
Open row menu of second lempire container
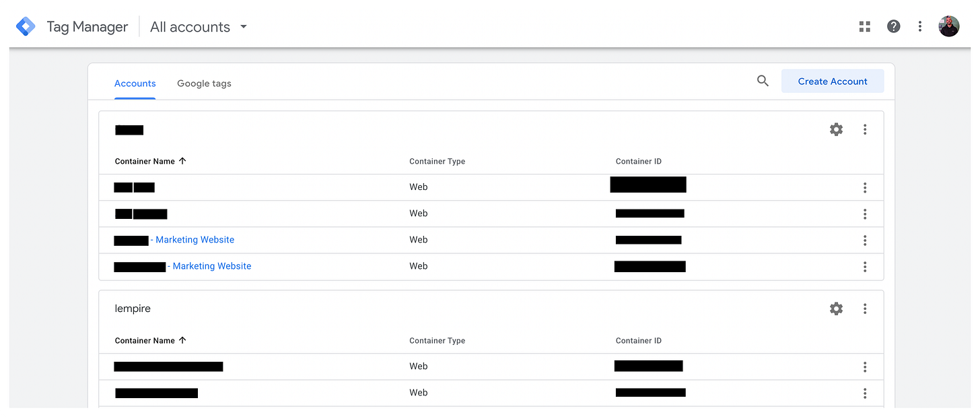click(x=865, y=393)
